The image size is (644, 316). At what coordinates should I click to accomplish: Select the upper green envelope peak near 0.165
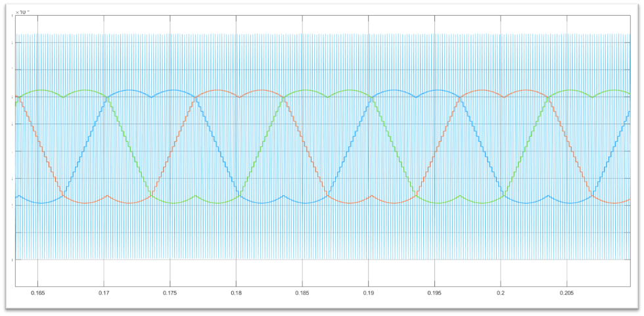tap(41, 90)
